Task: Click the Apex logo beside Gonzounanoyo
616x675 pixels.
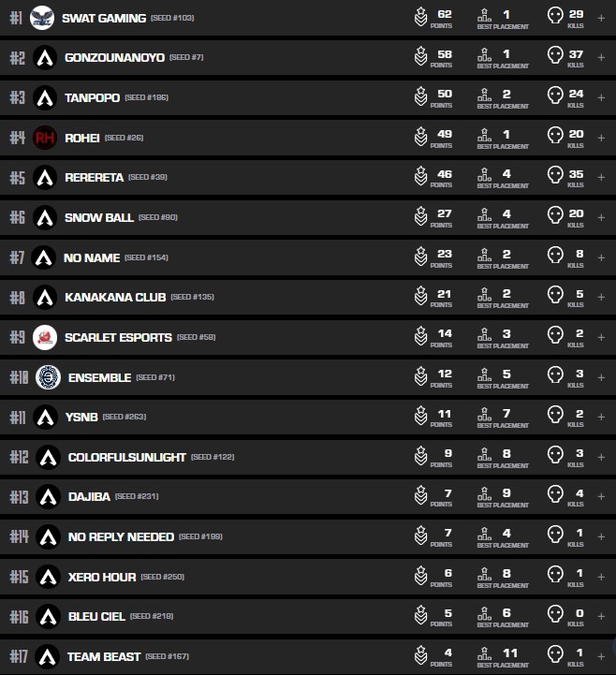Action: pos(45,58)
